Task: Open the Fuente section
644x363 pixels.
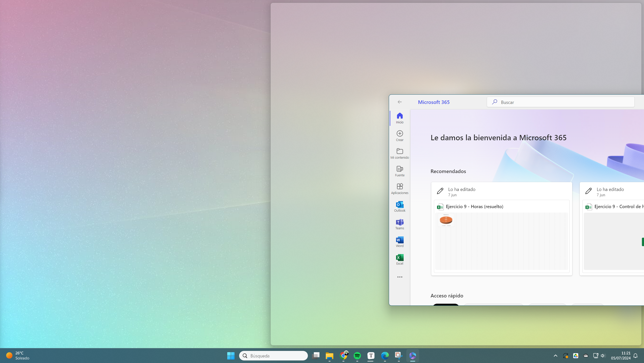Action: [x=400, y=171]
